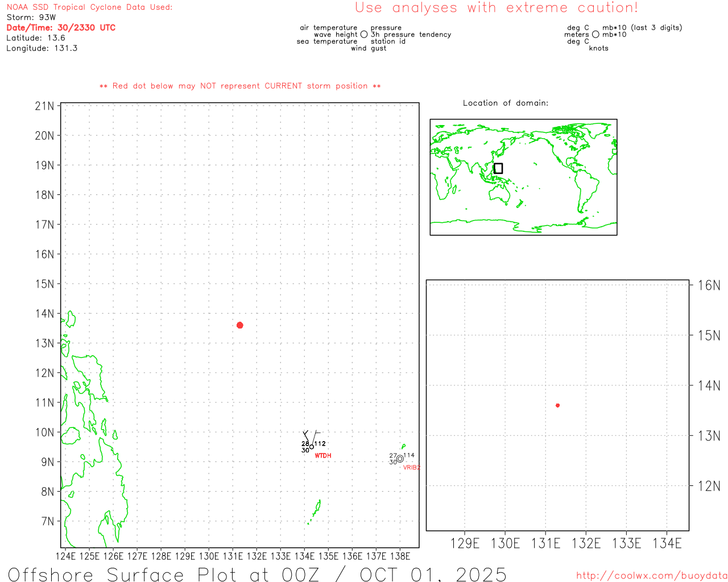Click the '138E' longitude axis label
Image resolution: width=728 pixels, height=582 pixels.
[x=400, y=556]
